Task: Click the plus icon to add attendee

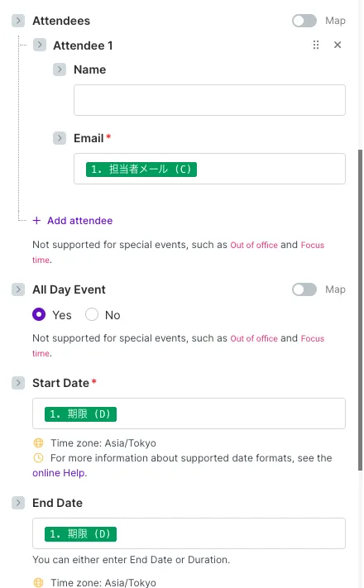Action: [x=36, y=221]
